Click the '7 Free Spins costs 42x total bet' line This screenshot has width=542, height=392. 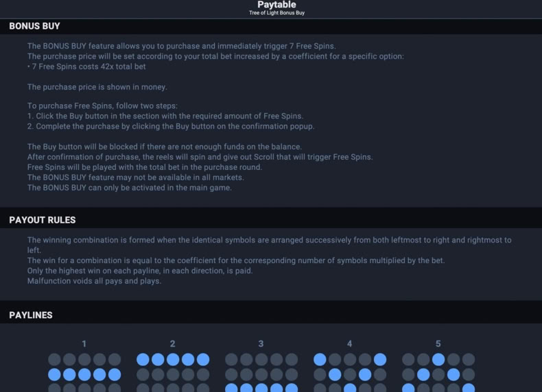[86, 66]
